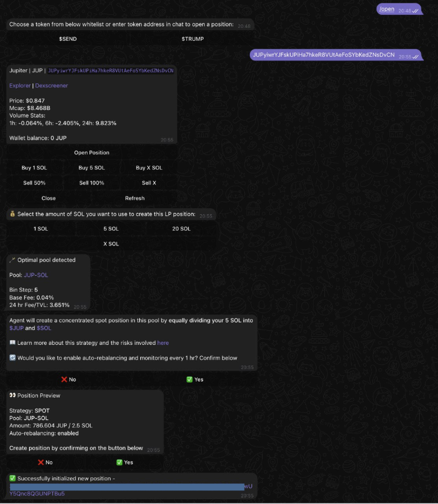Image resolution: width=438 pixels, height=504 pixels.
Task: Click Sell 100% button
Action: 92,183
